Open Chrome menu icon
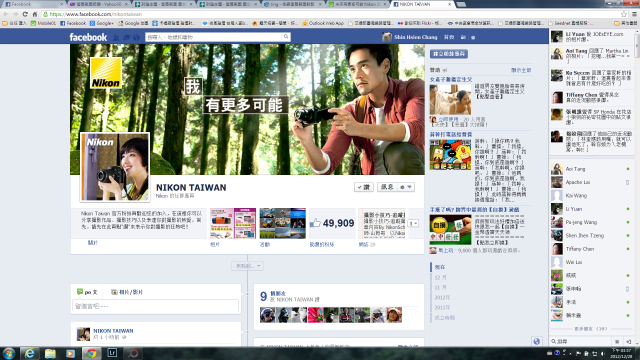This screenshot has height=360, width=640. click(x=634, y=14)
